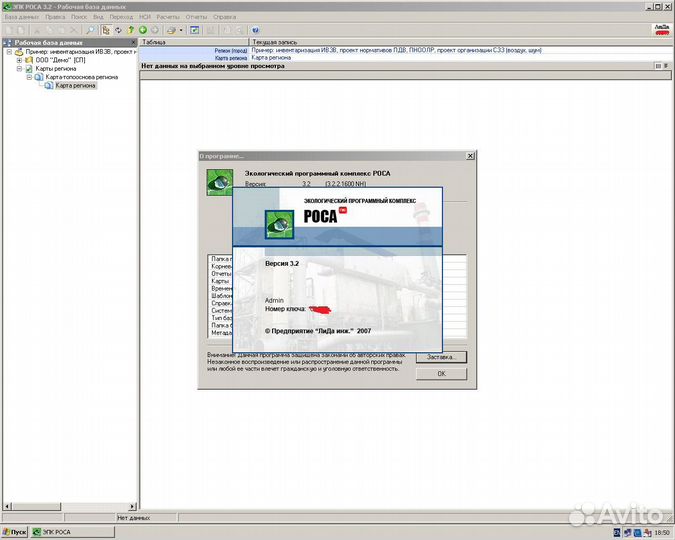
Task: Click the printer icon in toolbar
Action: tap(171, 30)
